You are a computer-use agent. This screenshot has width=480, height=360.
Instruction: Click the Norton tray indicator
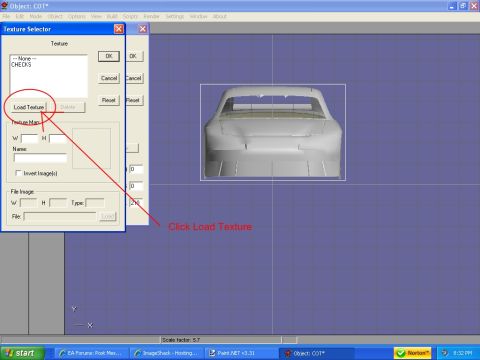pos(412,353)
